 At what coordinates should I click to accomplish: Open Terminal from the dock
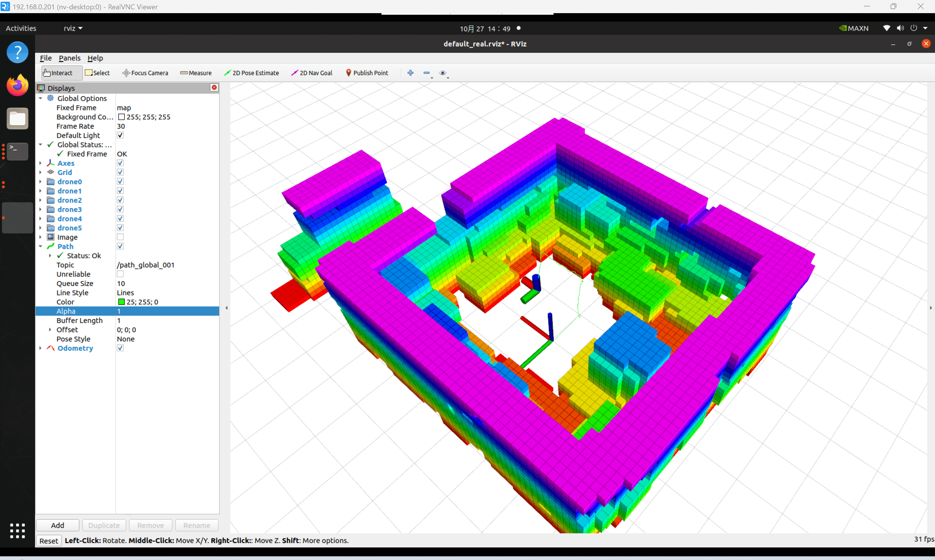[x=17, y=151]
